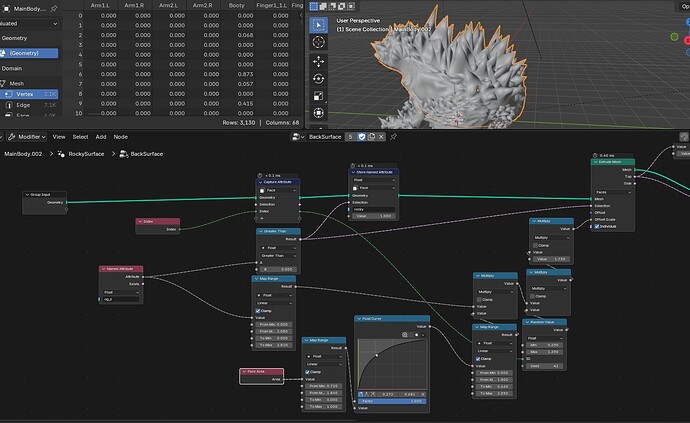Delete the selected Float Curve point
Viewport: 690px width, 423px height.
423,394
